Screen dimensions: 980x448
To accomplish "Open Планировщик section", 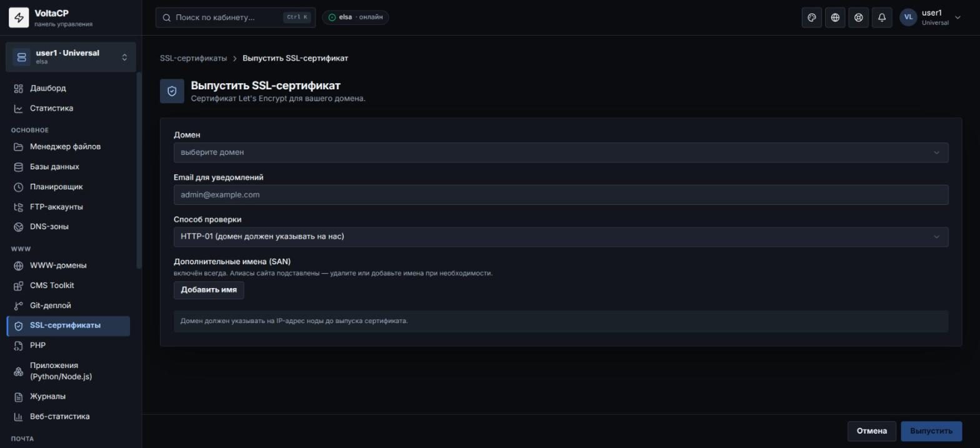I will pos(68,187).
